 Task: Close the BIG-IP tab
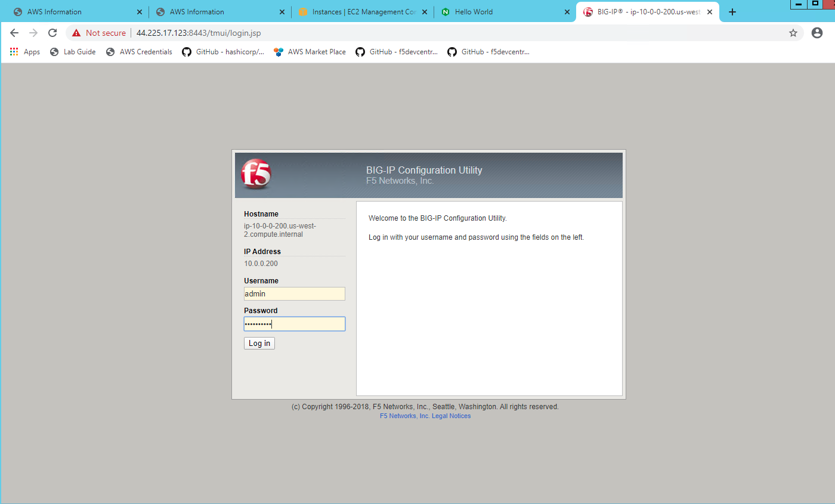pos(710,12)
